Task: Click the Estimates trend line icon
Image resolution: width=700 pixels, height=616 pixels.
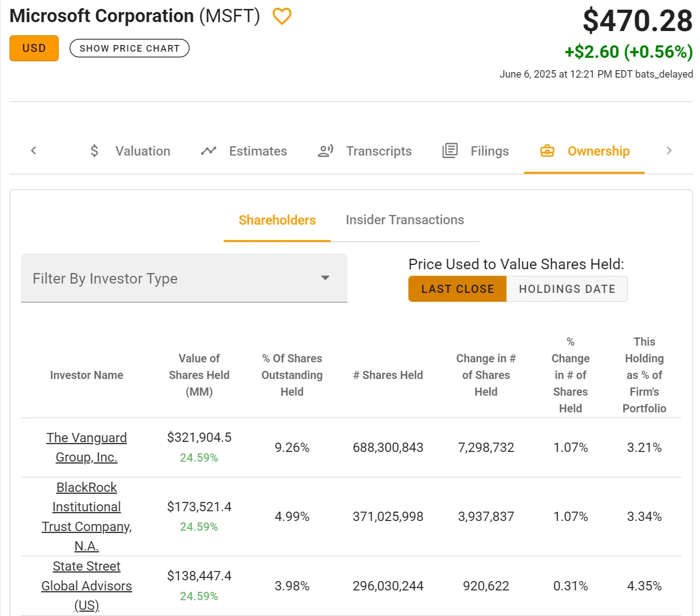Action: (x=208, y=151)
